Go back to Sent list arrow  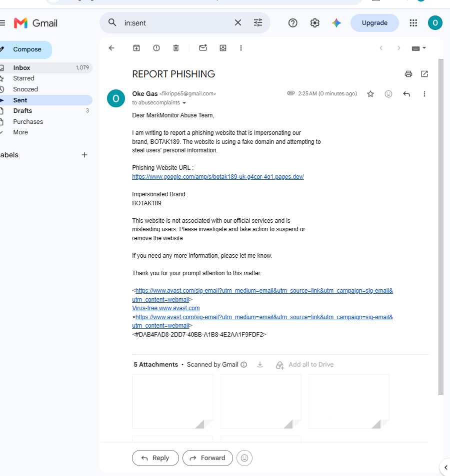coord(111,48)
